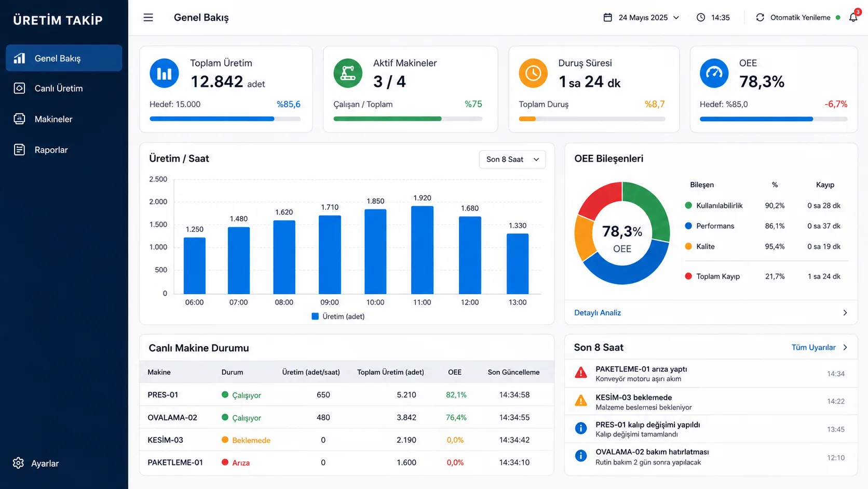
Task: Click the OEE gauge icon
Action: (714, 73)
